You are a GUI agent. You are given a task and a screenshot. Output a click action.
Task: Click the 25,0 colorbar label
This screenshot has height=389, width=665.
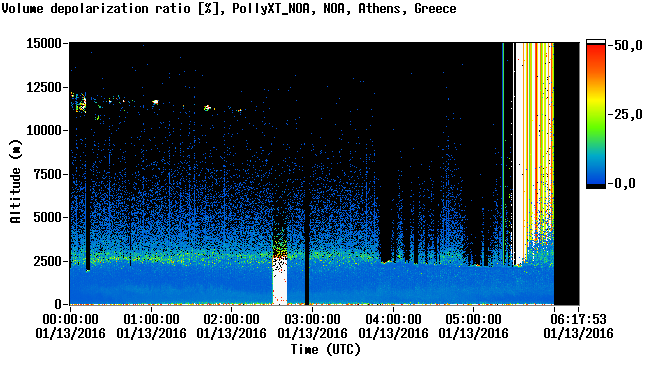pos(627,114)
